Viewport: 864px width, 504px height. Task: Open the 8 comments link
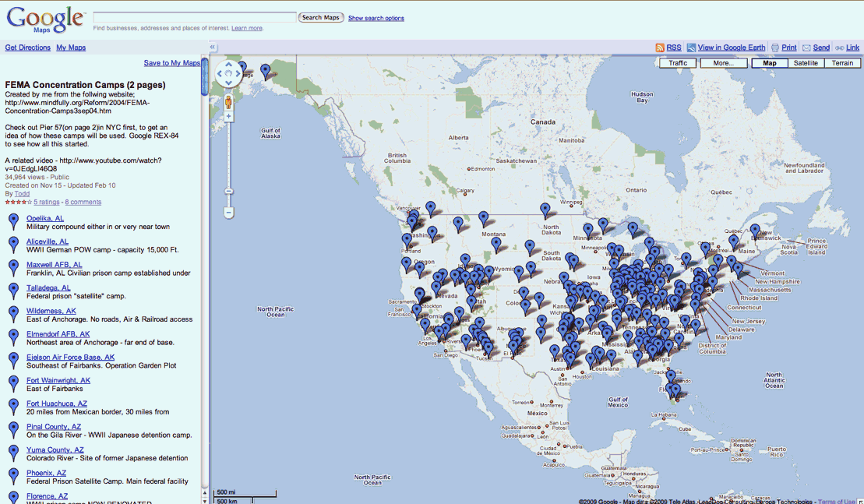83,203
